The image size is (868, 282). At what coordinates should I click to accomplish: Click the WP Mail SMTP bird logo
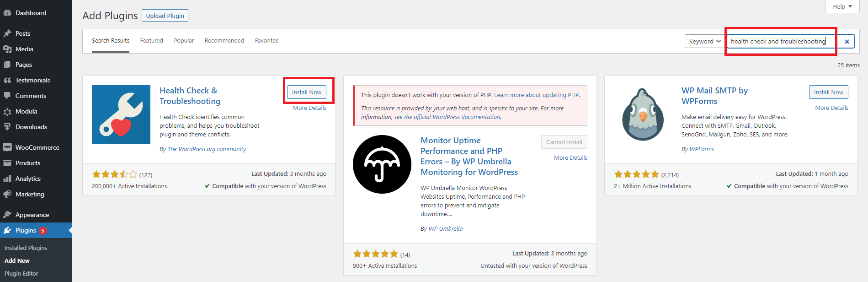pos(643,114)
